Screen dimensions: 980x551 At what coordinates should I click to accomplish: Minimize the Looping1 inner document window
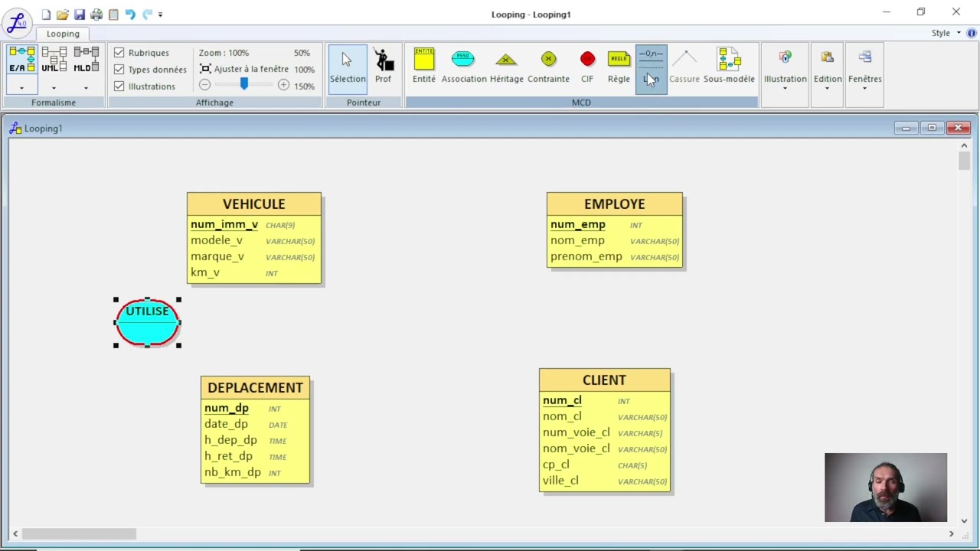906,128
